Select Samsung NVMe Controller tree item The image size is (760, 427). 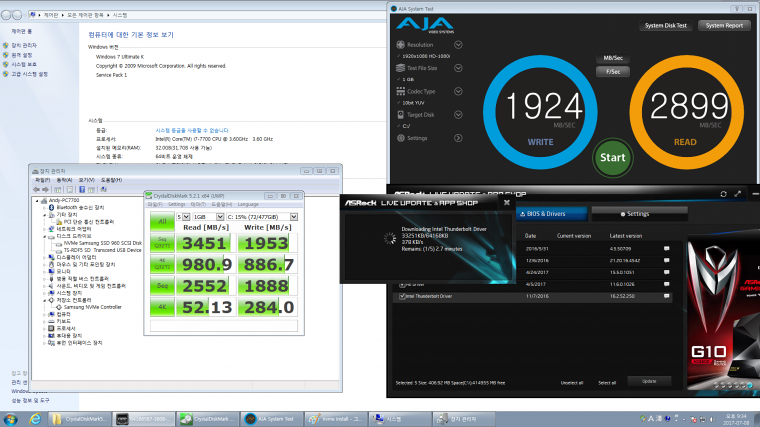[93, 307]
